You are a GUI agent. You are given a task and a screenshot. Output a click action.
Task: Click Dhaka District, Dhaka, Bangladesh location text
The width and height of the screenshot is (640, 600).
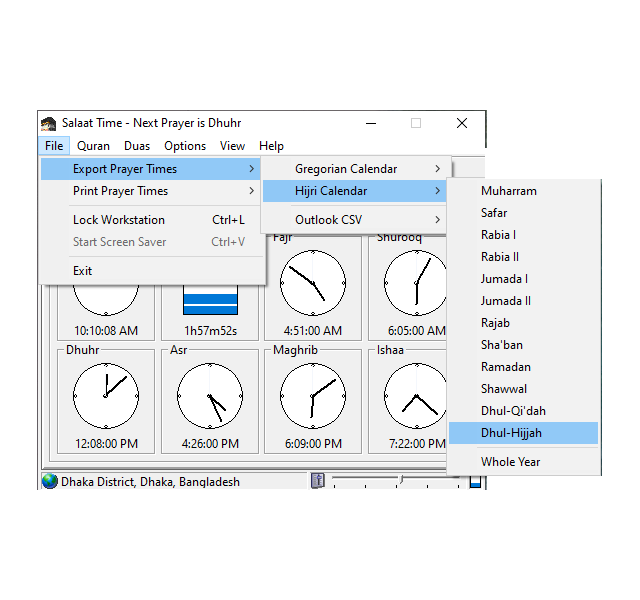point(150,482)
